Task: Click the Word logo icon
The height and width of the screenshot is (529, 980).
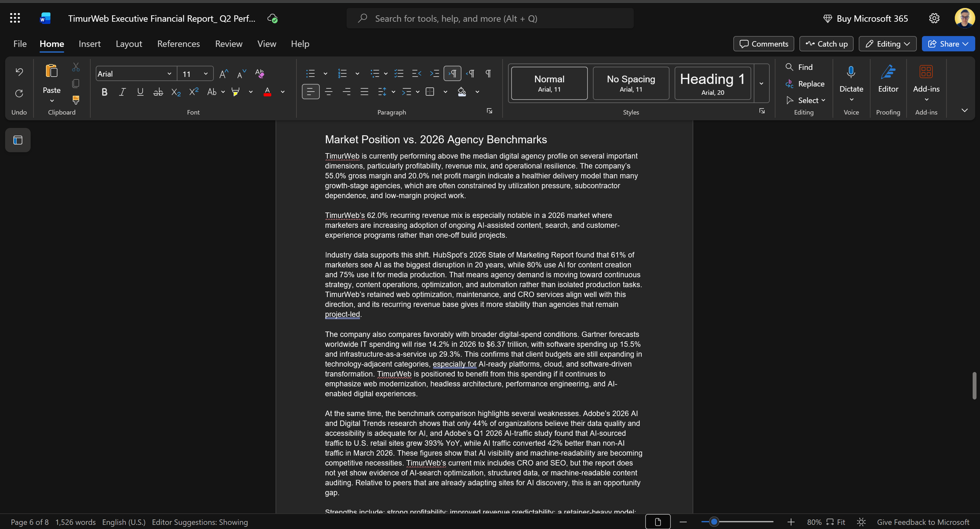Action: [45, 18]
